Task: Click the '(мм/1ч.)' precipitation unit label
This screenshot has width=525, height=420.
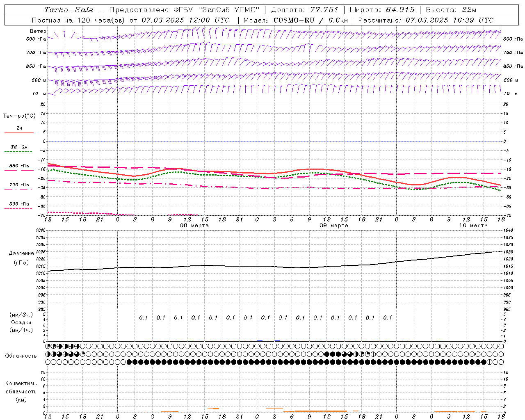Action: tap(21, 330)
